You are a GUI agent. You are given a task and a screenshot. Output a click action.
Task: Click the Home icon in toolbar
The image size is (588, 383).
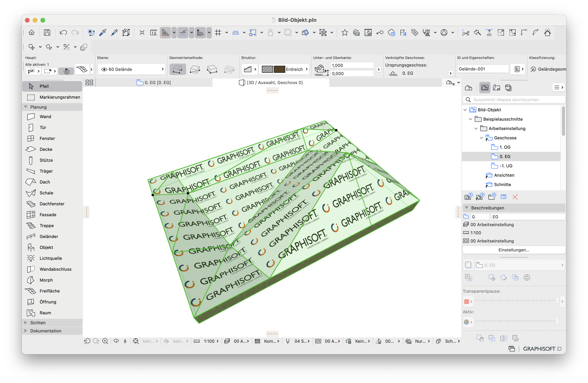pyautogui.click(x=32, y=33)
